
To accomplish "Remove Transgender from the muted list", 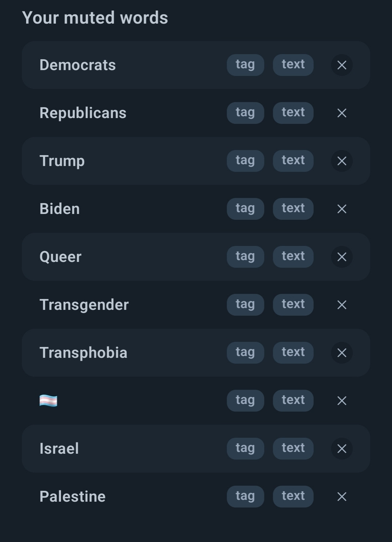I will 342,305.
